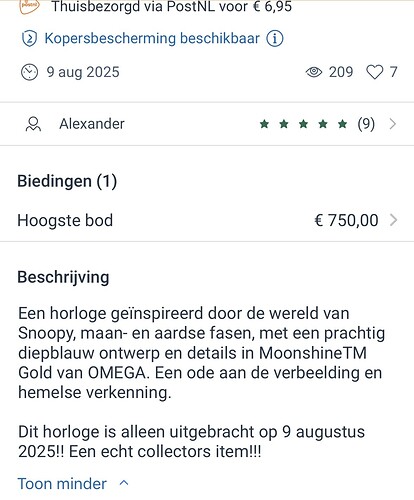The width and height of the screenshot is (414, 500).
Task: Tap the info icon beside Kopersbescherming
Action: tap(275, 38)
